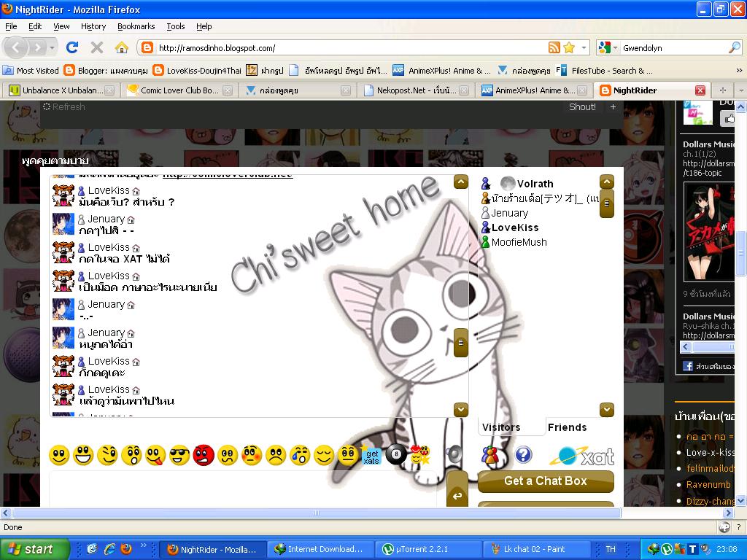This screenshot has height=560, width=747.
Task: Click the Stop loading button
Action: [97, 47]
